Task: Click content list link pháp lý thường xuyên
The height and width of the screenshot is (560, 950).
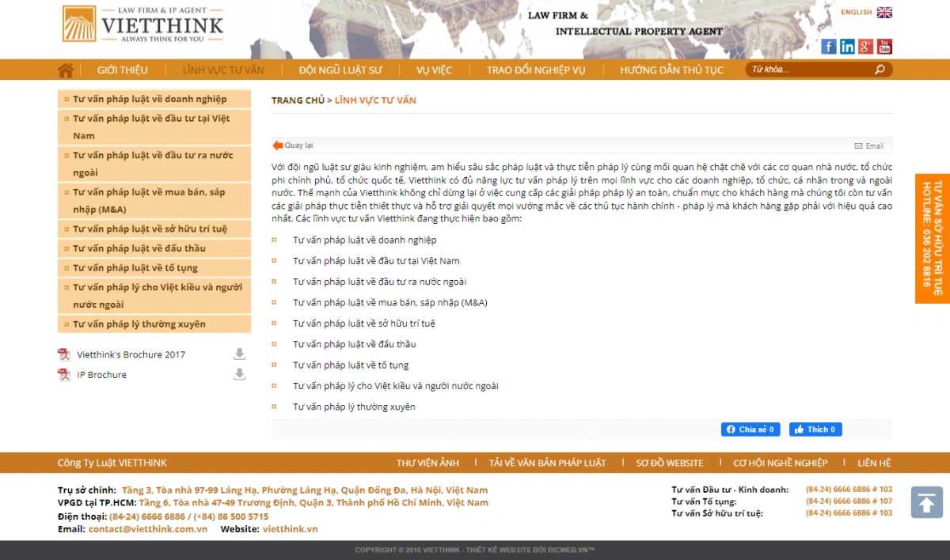Action: [354, 407]
